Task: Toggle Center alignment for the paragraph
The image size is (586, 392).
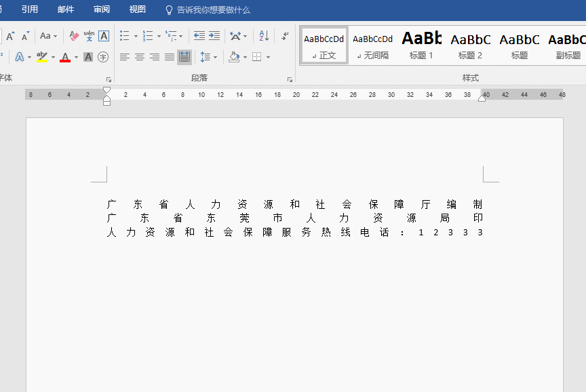Action: [140, 57]
